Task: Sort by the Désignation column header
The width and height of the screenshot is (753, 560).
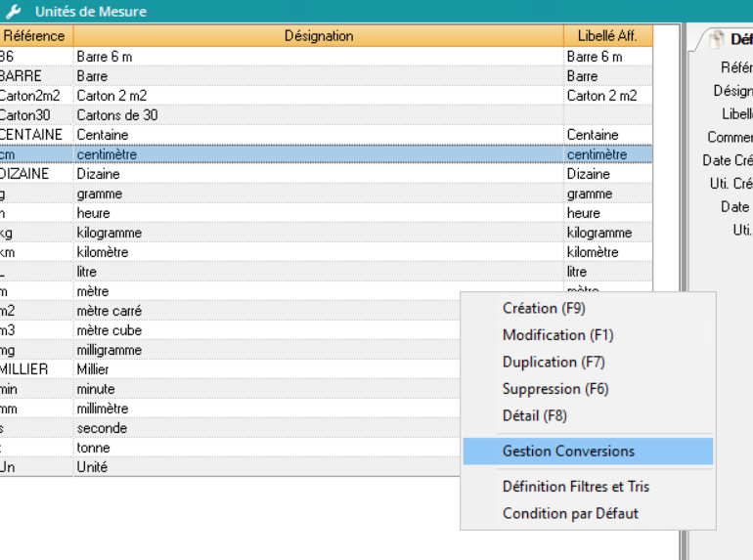Action: (319, 36)
